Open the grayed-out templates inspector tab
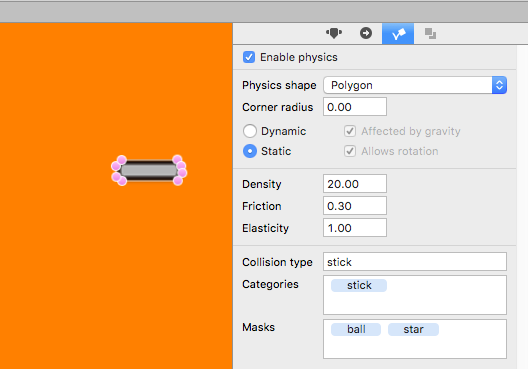Screen dimensions: 528x369 click(430, 34)
